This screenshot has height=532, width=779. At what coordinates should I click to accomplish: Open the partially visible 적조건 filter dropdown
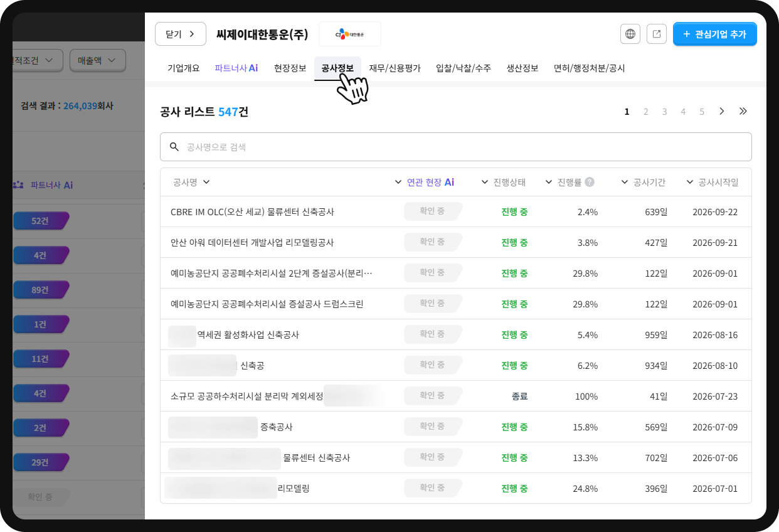38,60
